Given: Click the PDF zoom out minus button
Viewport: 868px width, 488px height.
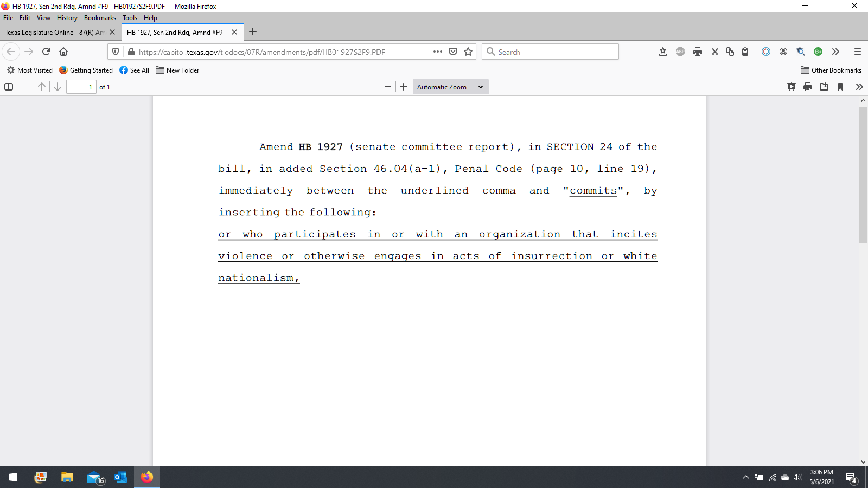Looking at the screenshot, I should (x=388, y=87).
